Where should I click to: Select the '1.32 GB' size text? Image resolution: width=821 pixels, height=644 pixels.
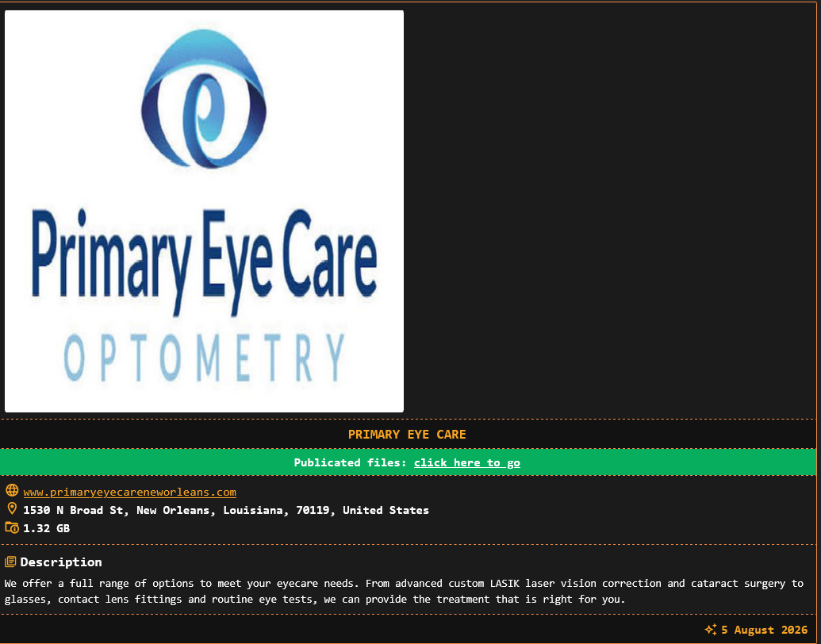coord(46,528)
